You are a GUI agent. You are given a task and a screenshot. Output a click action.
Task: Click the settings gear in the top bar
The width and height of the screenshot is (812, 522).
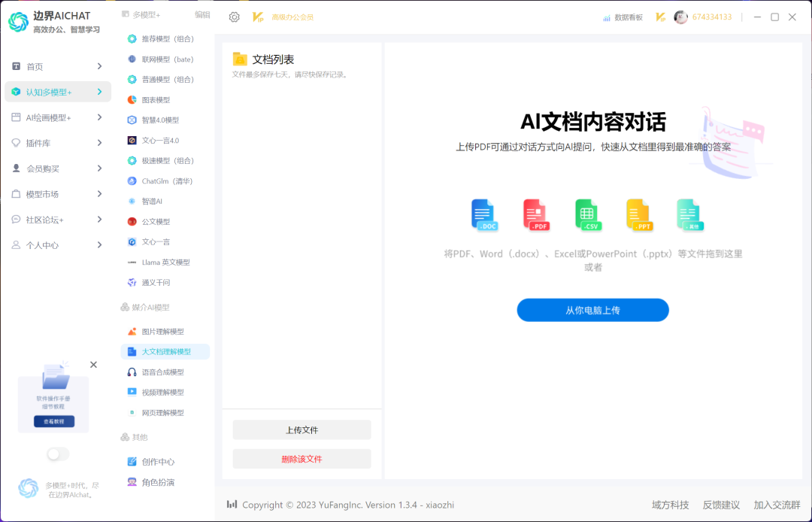(234, 16)
